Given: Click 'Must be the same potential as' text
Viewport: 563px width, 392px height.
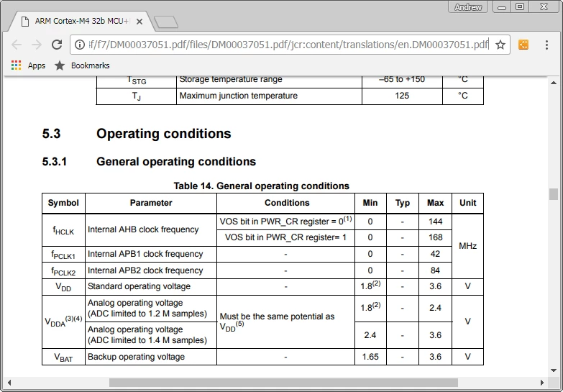Looking at the screenshot, I should tap(277, 316).
